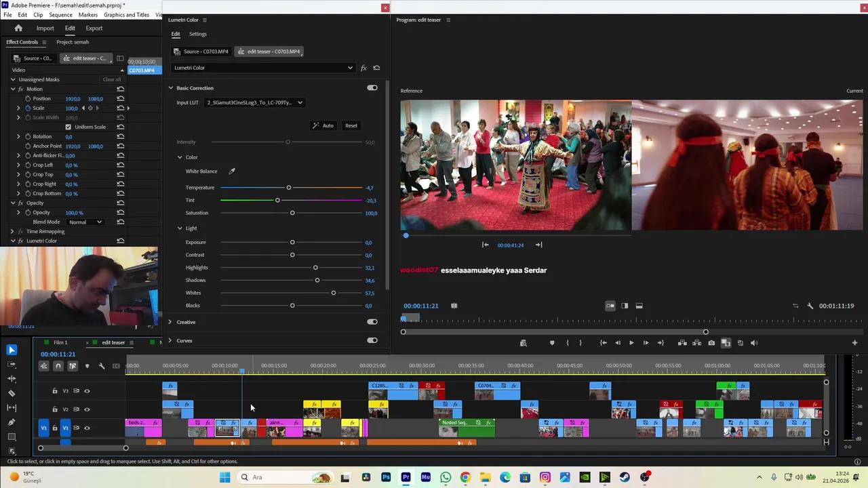Export frame with camera icon
Image resolution: width=868 pixels, height=488 pixels.
tap(711, 343)
